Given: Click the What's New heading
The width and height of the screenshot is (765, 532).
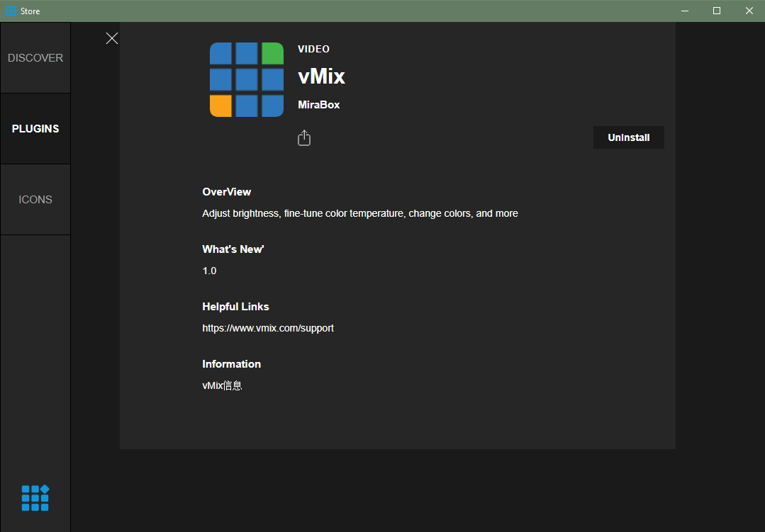Looking at the screenshot, I should click(233, 249).
